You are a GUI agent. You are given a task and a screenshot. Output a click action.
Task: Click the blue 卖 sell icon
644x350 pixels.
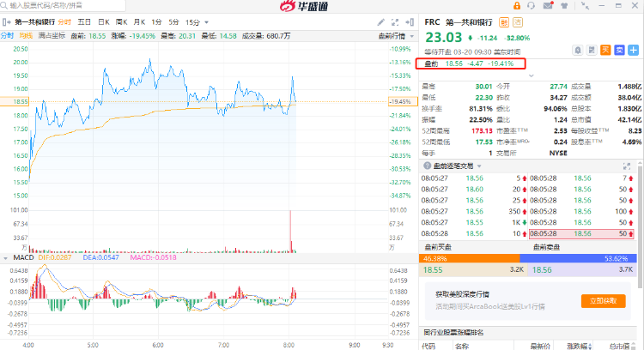click(619, 50)
